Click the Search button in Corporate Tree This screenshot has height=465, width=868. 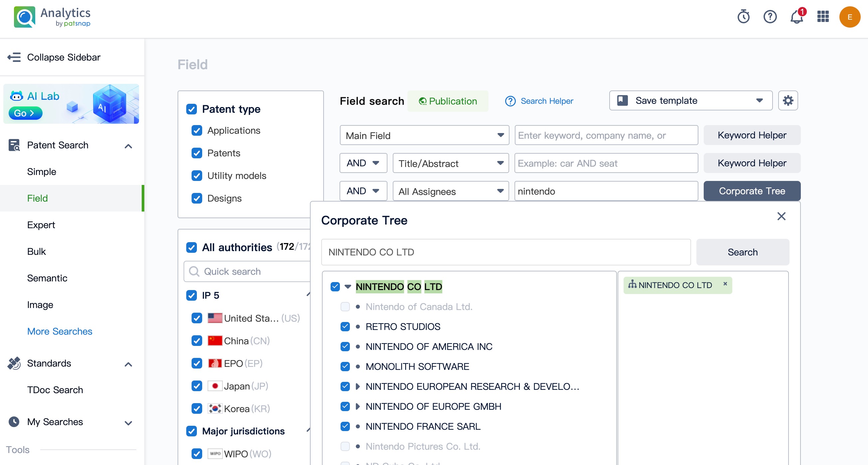(x=742, y=252)
